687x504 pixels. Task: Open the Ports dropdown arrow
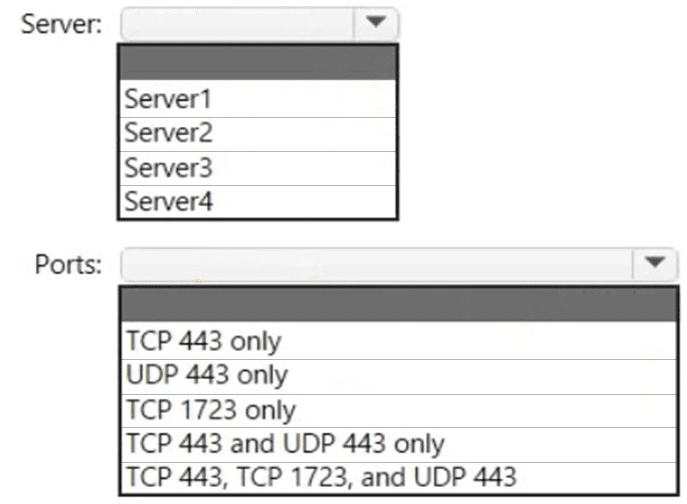[656, 263]
